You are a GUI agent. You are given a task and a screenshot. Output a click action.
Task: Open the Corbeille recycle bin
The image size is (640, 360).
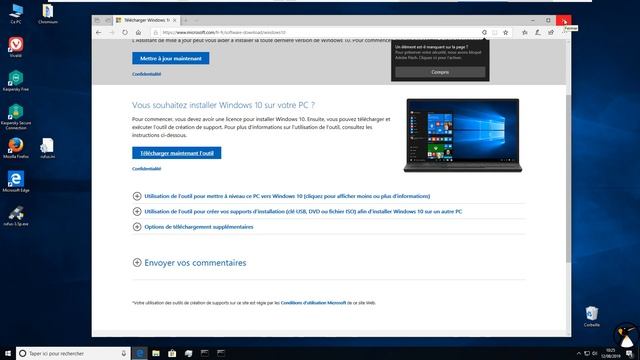tap(592, 316)
